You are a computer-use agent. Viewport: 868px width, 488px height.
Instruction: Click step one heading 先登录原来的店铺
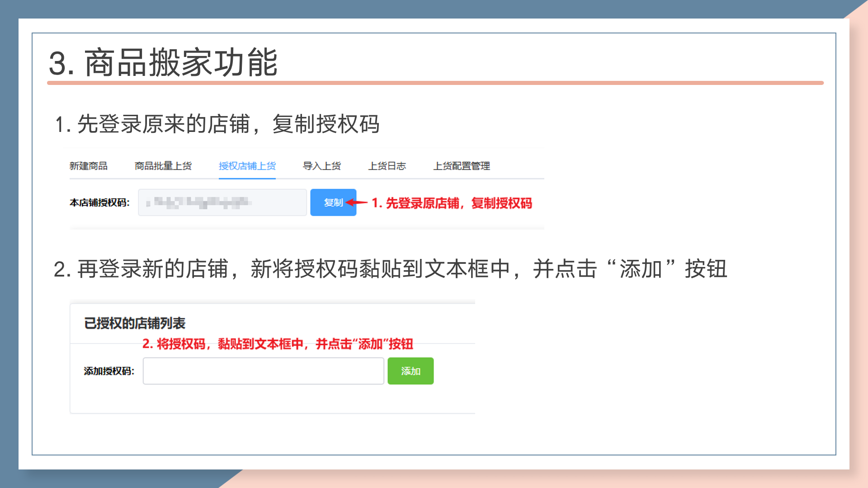pos(217,124)
